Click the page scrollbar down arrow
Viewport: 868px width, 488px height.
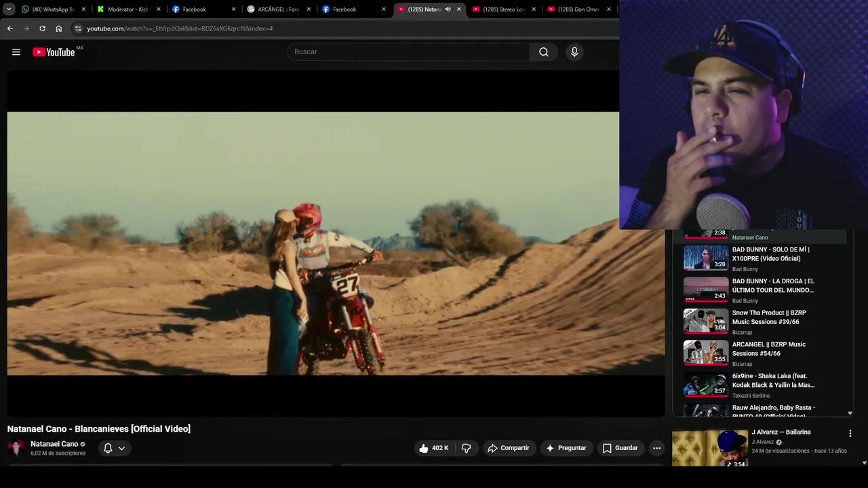point(864,463)
